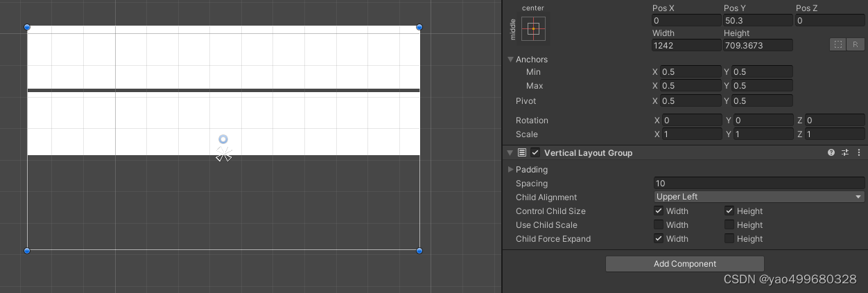Click the Spacing label
868x293 pixels.
(x=532, y=184)
